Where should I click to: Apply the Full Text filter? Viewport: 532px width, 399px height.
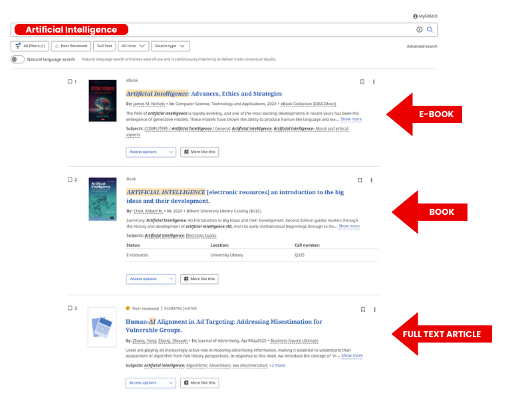coord(104,46)
